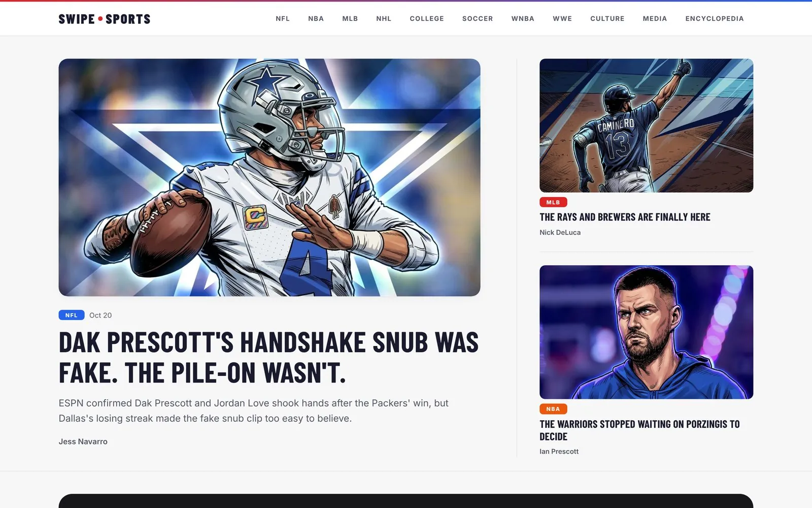Click the orange NBA category badge
Image resolution: width=812 pixels, height=508 pixels.
coord(553,409)
